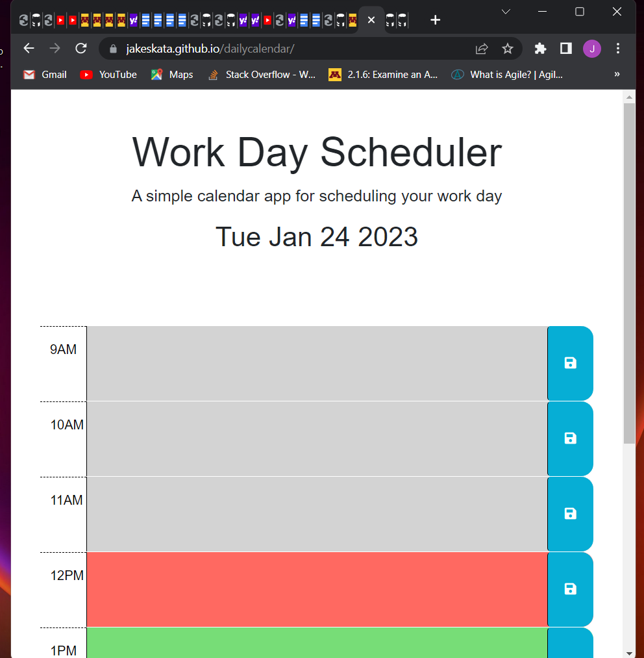The height and width of the screenshot is (658, 644).
Task: Switch to the first GitHub tab
Action: pos(23,20)
